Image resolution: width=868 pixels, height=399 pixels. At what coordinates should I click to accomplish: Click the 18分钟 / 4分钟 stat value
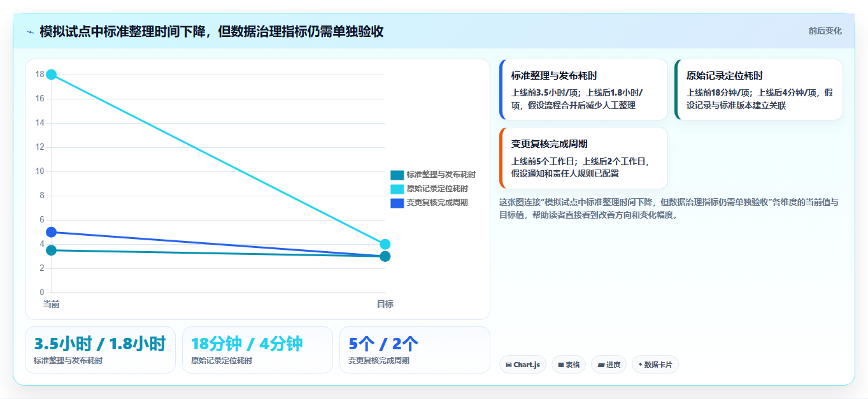(x=247, y=344)
